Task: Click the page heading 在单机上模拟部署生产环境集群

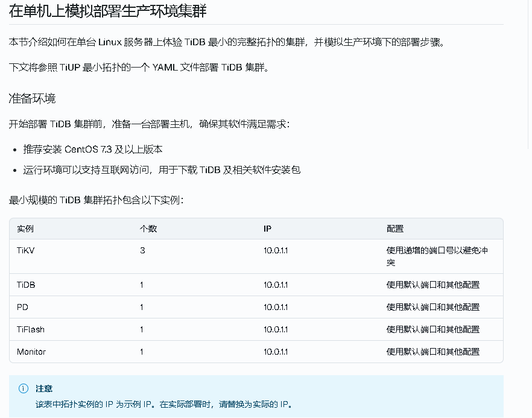Action: (107, 11)
